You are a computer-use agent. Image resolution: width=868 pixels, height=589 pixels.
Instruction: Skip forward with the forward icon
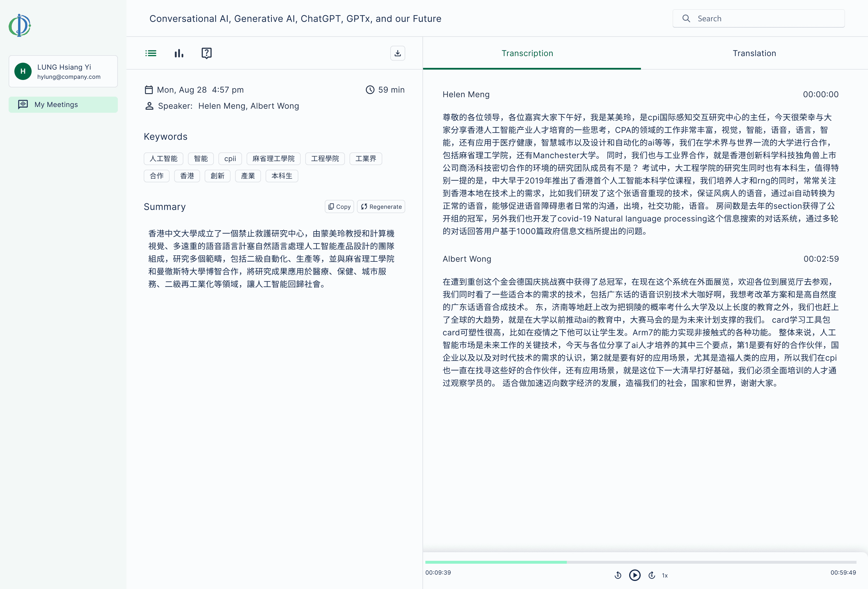point(652,575)
